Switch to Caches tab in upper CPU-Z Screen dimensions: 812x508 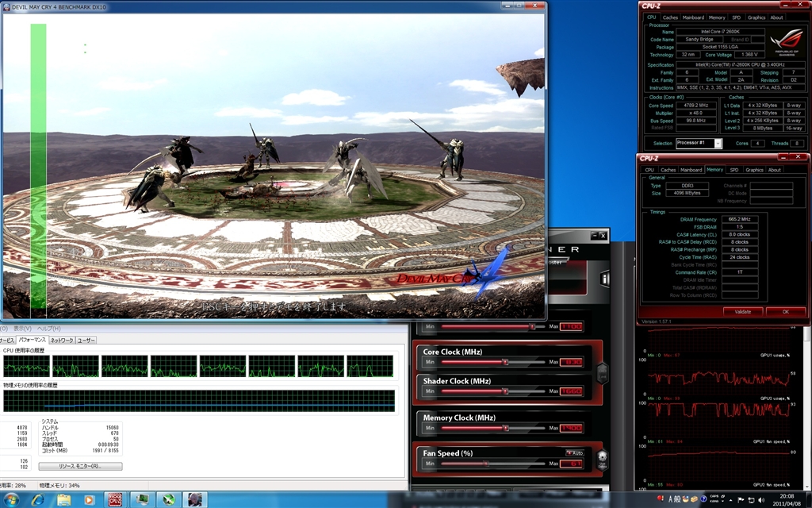tap(670, 17)
